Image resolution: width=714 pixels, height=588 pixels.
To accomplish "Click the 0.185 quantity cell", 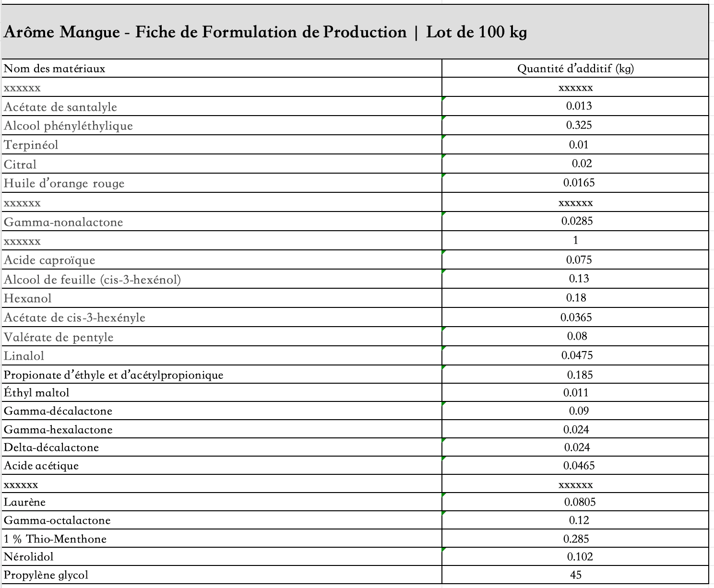I will 575,374.
